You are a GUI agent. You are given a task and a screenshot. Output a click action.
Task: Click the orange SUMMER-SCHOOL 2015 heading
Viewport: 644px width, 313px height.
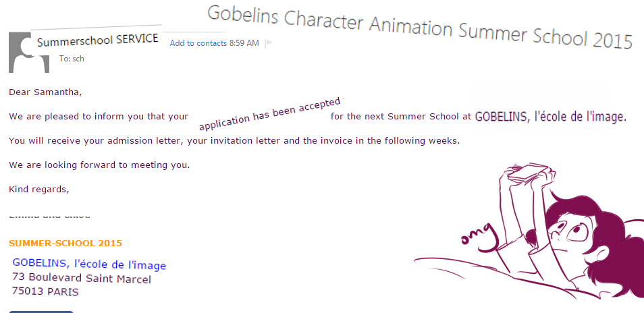click(65, 244)
